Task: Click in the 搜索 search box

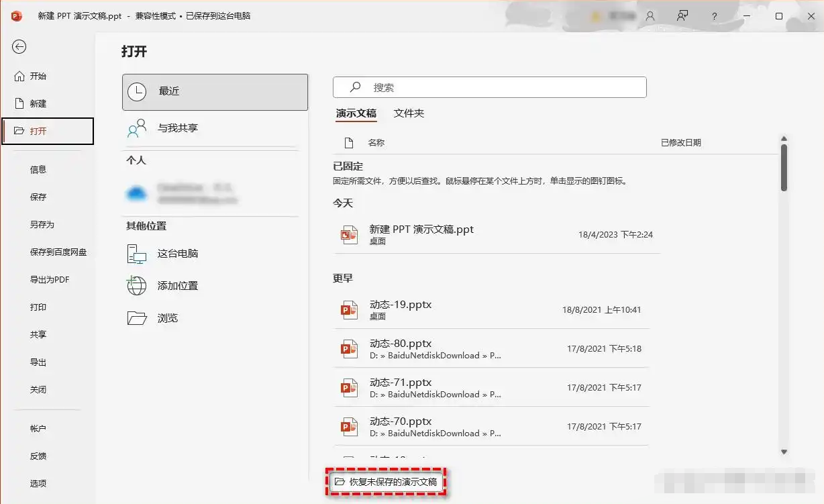Action: pyautogui.click(x=490, y=87)
